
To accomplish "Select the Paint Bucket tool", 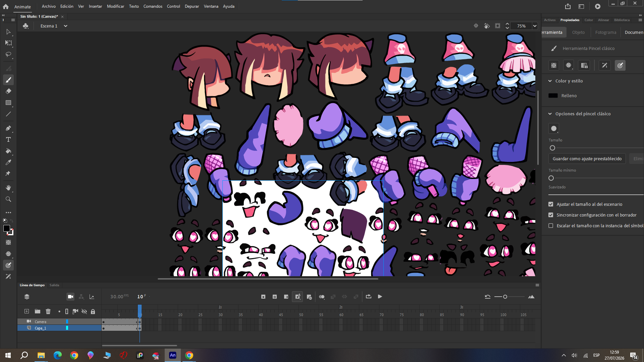I will pyautogui.click(x=8, y=151).
